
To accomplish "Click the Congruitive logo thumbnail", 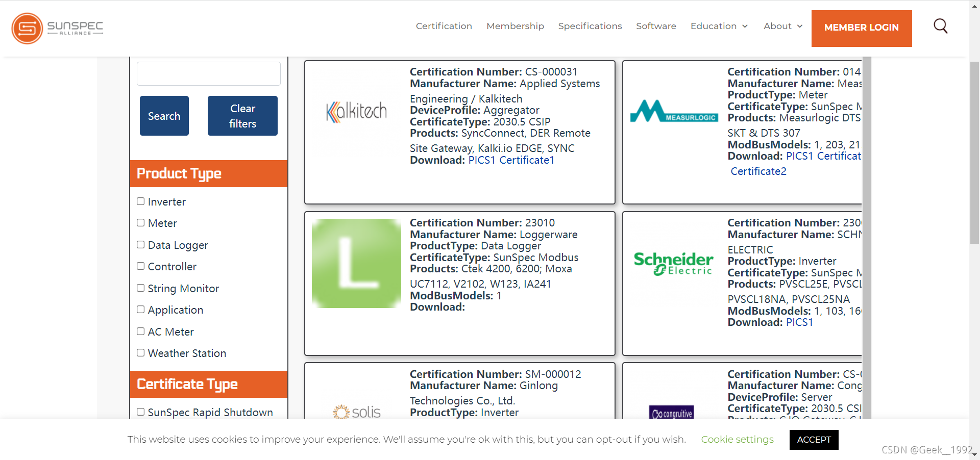I will click(x=672, y=413).
